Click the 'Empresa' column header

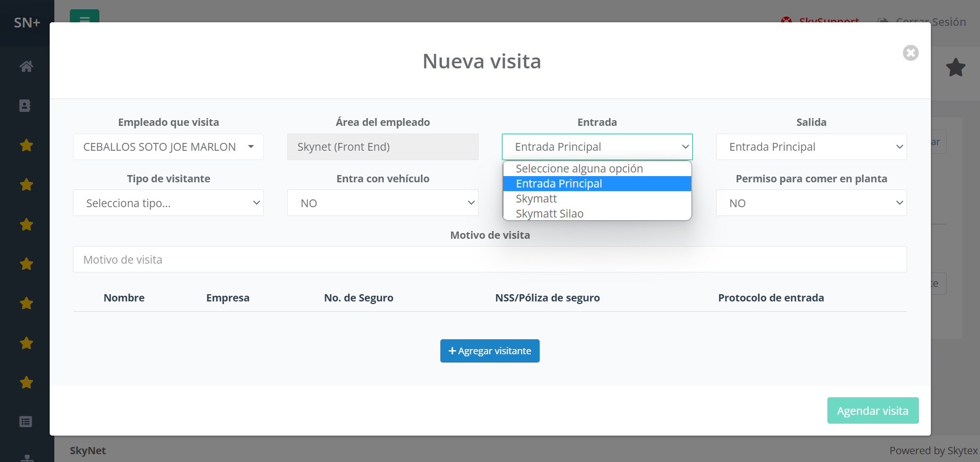228,298
